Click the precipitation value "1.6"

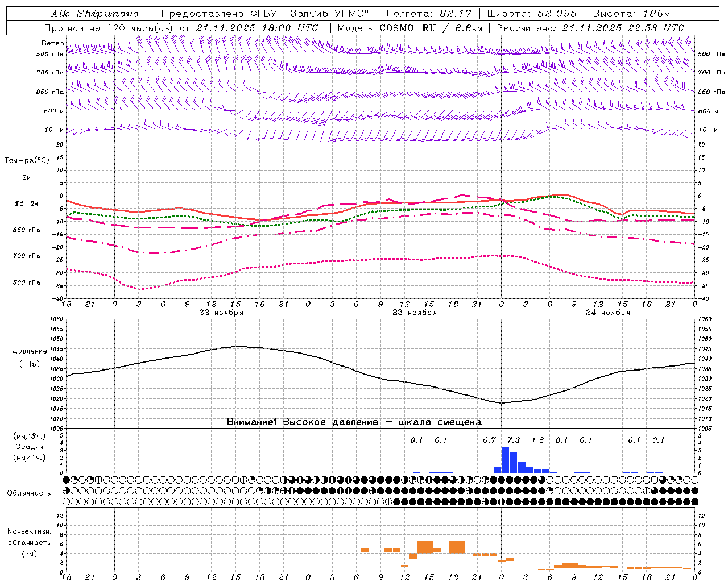[x=537, y=440]
